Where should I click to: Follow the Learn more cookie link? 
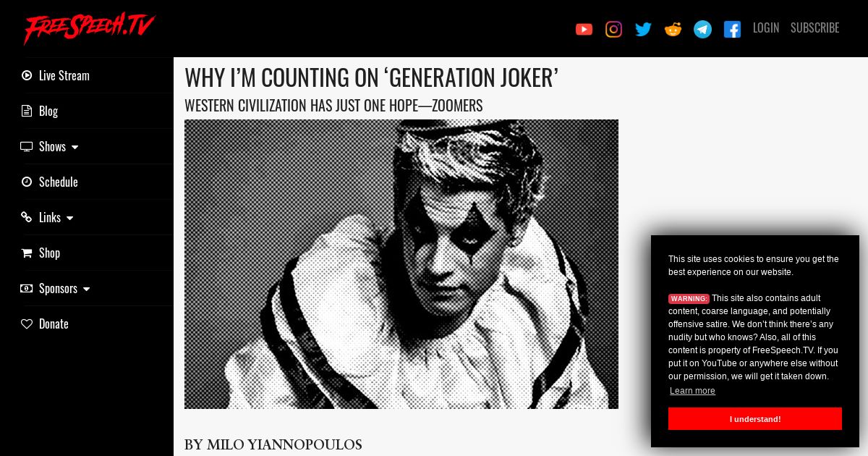pos(692,391)
